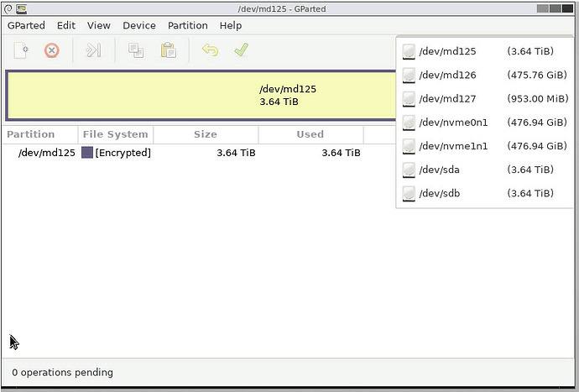This screenshot has height=392, width=579.
Task: Pick /dev/sda from device list
Action: tap(485, 170)
